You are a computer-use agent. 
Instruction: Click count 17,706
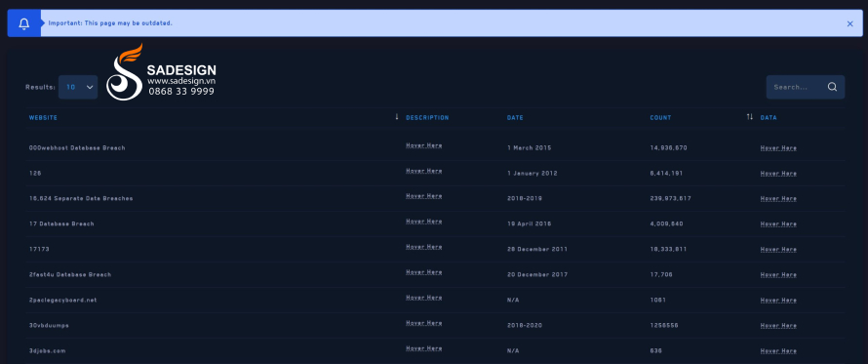click(x=661, y=275)
